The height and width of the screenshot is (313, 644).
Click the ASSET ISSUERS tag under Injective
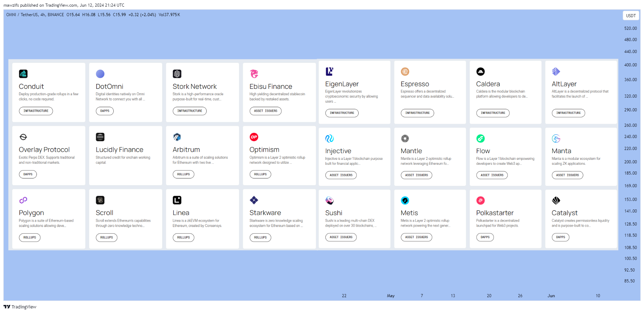tap(341, 175)
